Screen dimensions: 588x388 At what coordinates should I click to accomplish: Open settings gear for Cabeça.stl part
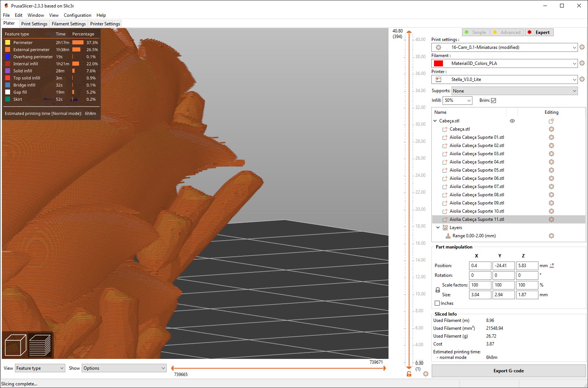coord(551,129)
